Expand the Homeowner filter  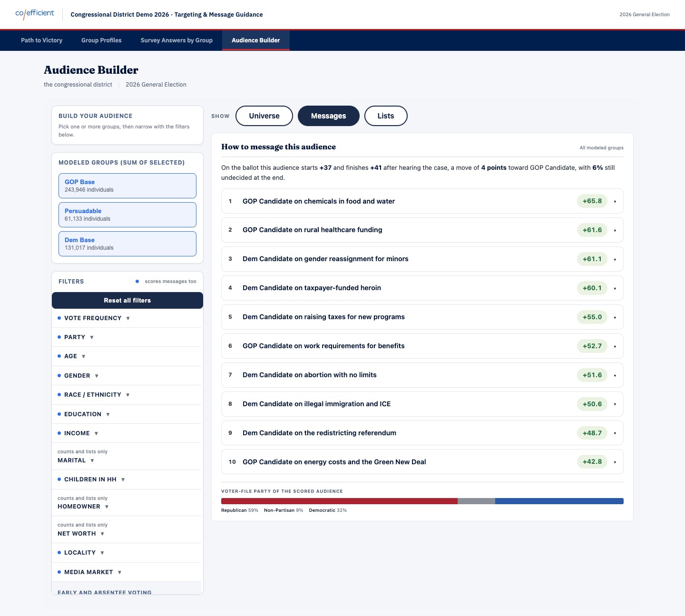127,503
